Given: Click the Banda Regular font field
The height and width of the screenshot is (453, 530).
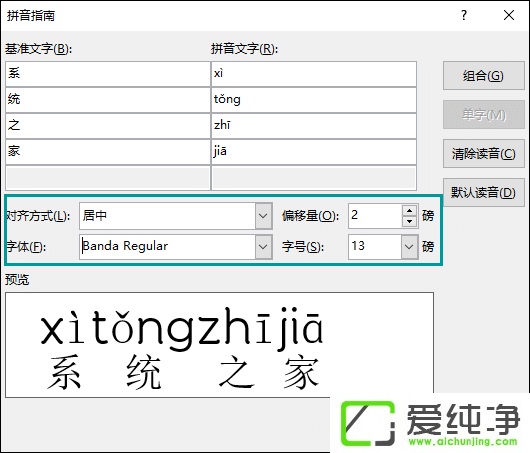Looking at the screenshot, I should (168, 246).
